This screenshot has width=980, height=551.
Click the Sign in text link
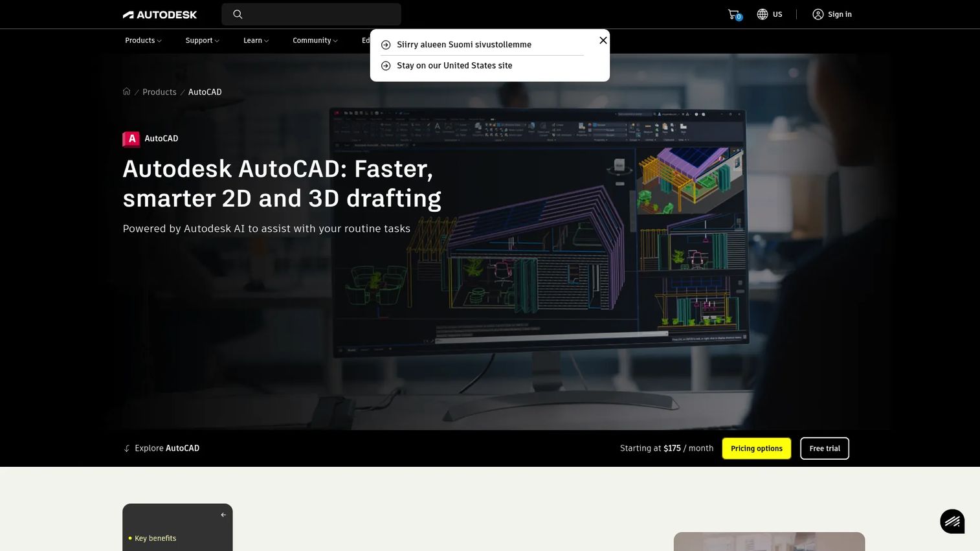point(840,14)
